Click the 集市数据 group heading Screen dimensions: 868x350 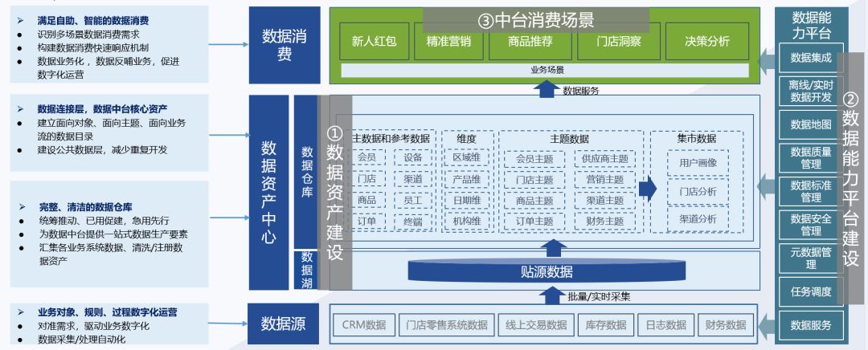click(697, 138)
